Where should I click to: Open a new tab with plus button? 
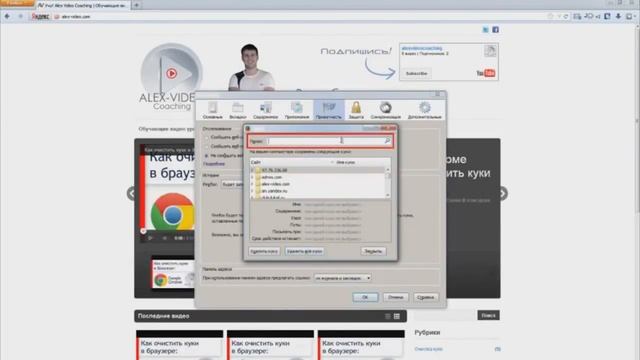pos(136,5)
